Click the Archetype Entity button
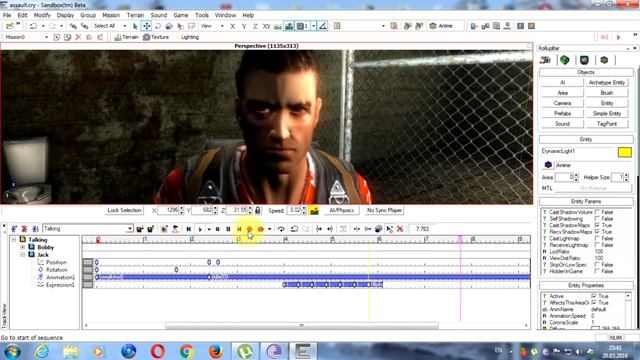Screen dimensions: 640x360 tap(607, 82)
